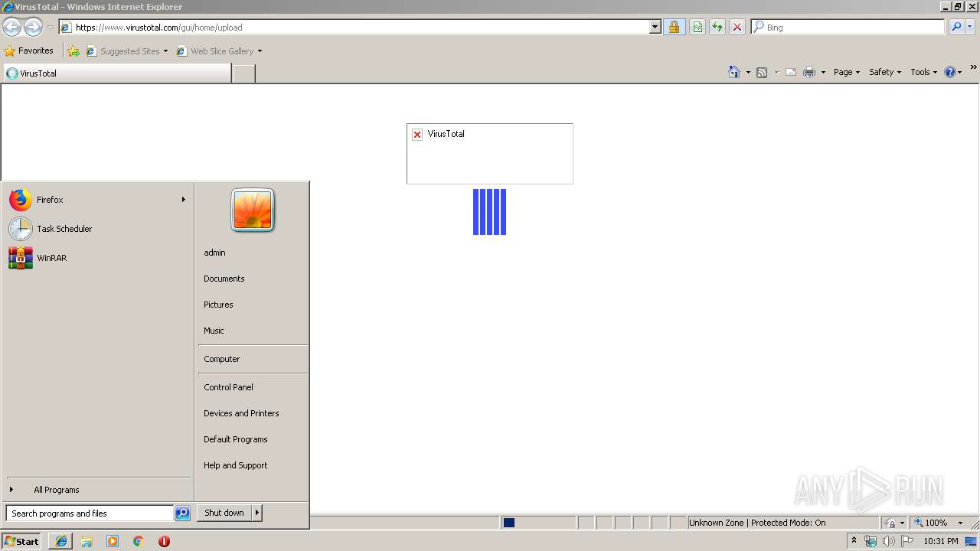Open the search provider dropdown arrow
The width and height of the screenshot is (980, 551).
[x=970, y=27]
